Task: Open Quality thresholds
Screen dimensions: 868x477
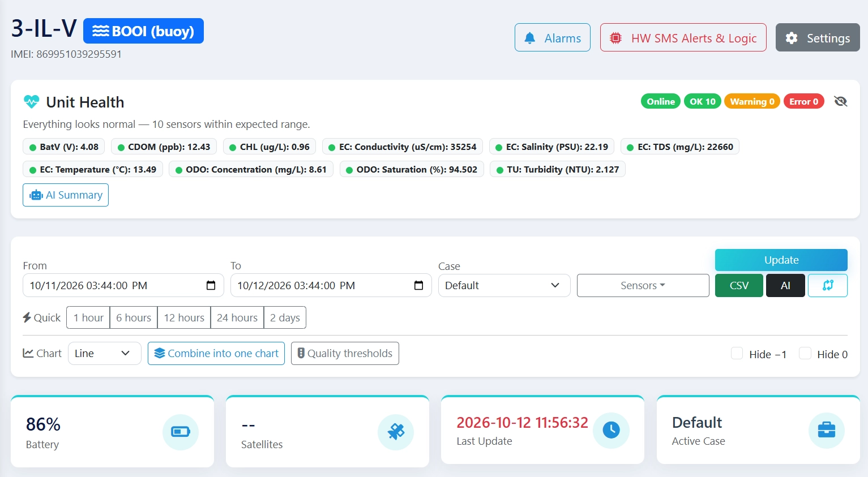Action: 345,353
